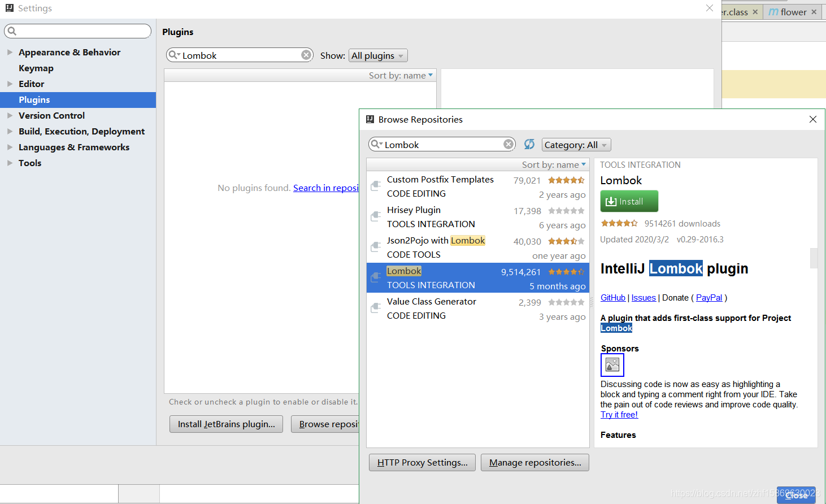The height and width of the screenshot is (504, 826).
Task: Select Plugins in the settings tree
Action: [x=78, y=99]
